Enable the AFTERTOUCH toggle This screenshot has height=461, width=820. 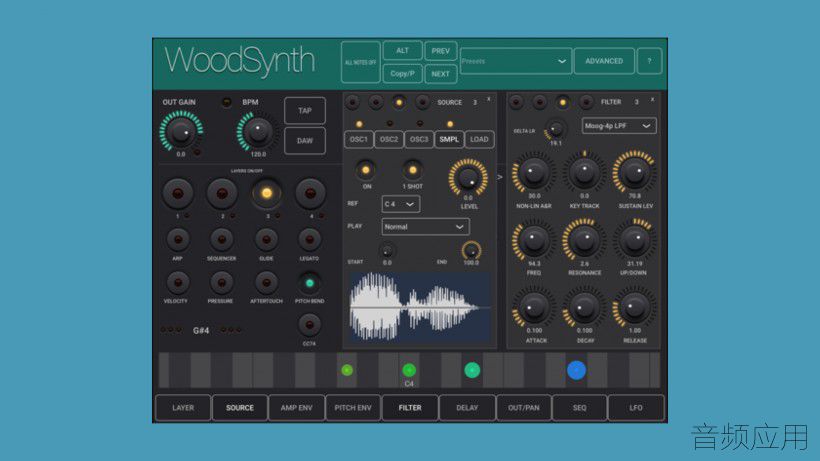coord(266,283)
